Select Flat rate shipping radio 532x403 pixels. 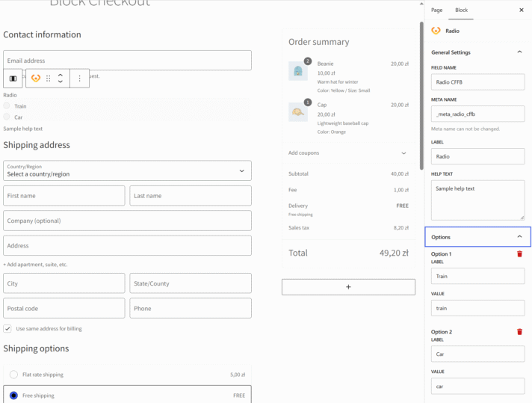tap(13, 375)
